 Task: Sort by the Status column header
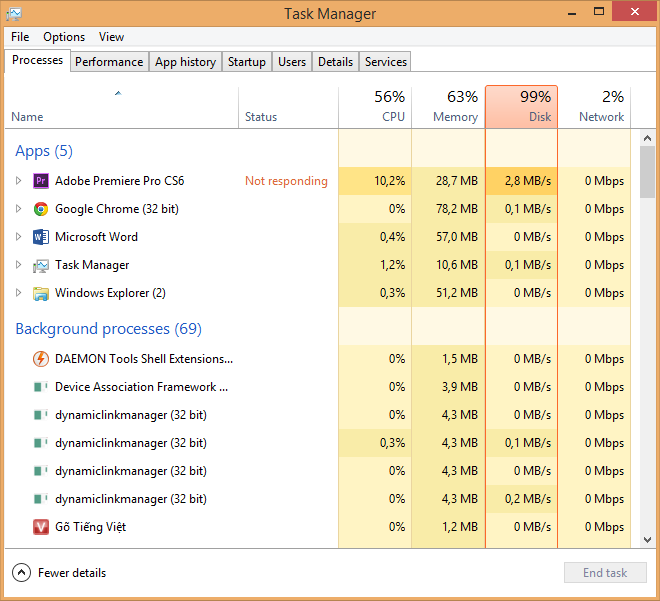click(x=288, y=107)
